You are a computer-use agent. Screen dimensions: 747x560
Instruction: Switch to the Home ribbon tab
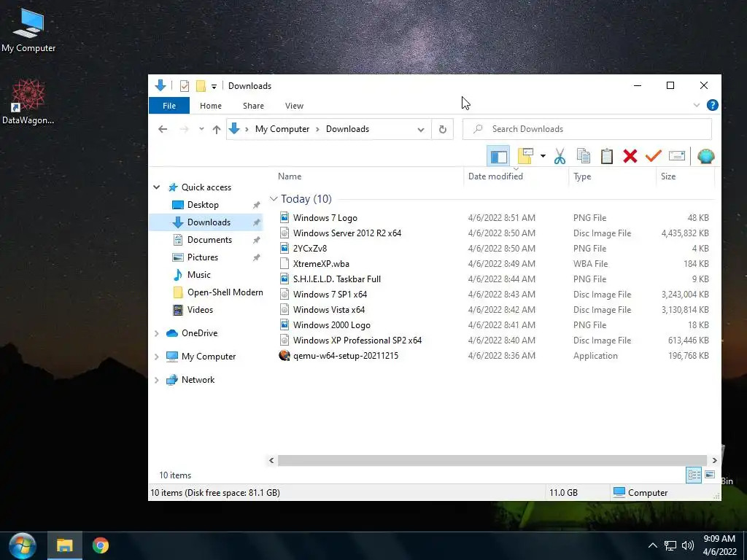coord(211,106)
